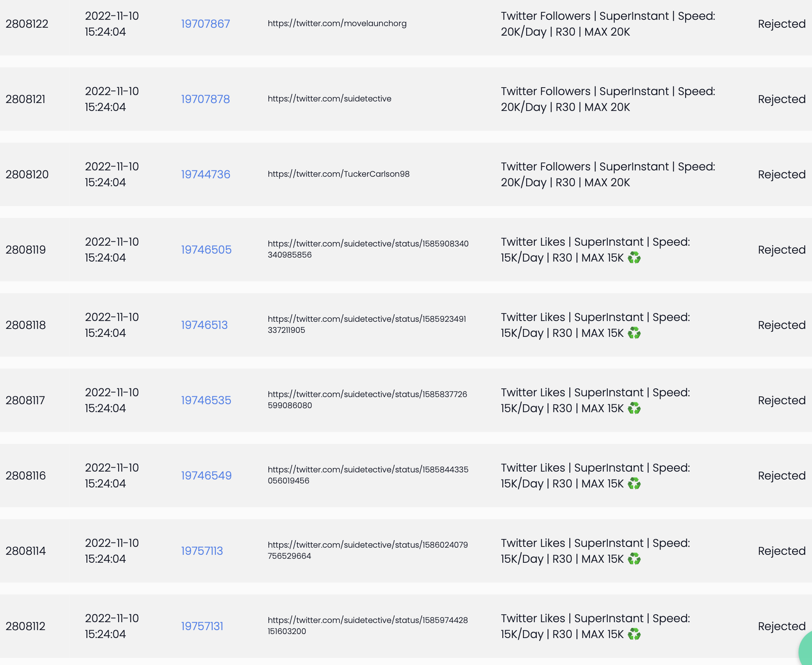Open order link 19746513
812x665 pixels.
coord(204,325)
